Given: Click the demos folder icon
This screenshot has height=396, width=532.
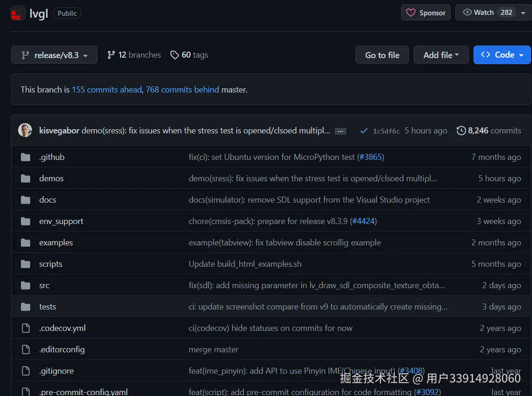Looking at the screenshot, I should coord(26,178).
